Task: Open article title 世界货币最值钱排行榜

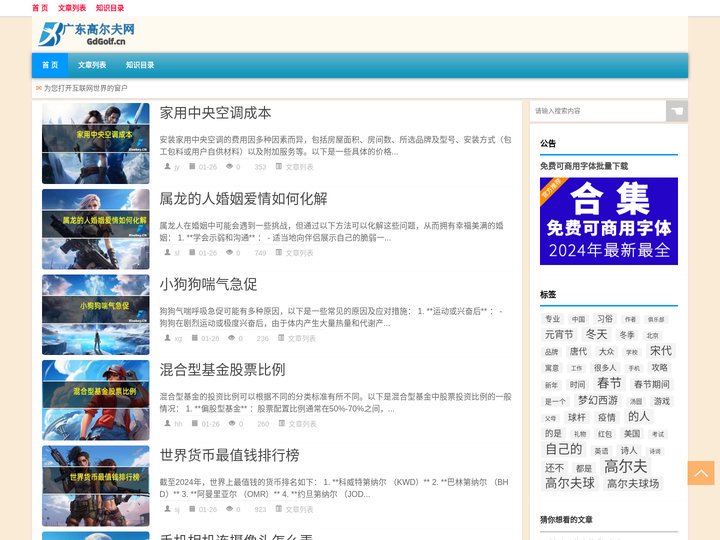Action: pyautogui.click(x=230, y=456)
